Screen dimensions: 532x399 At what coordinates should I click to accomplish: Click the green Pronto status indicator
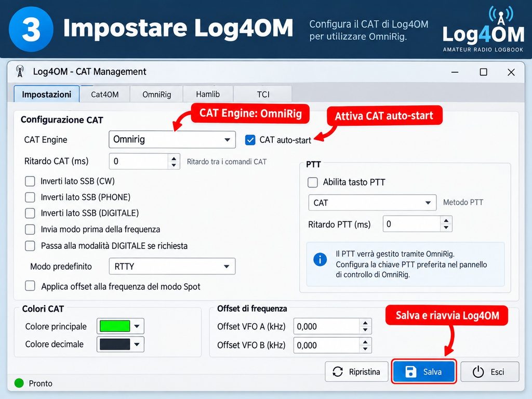pyautogui.click(x=19, y=383)
